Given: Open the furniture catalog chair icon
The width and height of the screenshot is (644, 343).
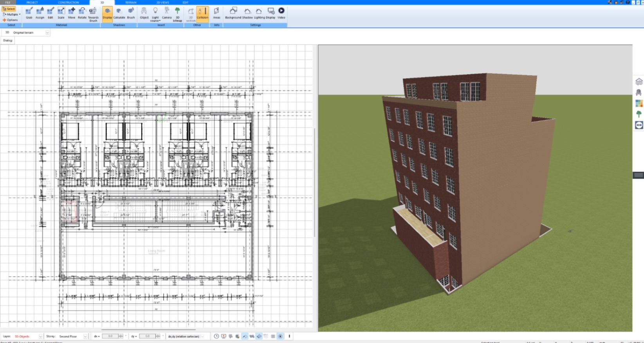Looking at the screenshot, I should pyautogui.click(x=639, y=93).
